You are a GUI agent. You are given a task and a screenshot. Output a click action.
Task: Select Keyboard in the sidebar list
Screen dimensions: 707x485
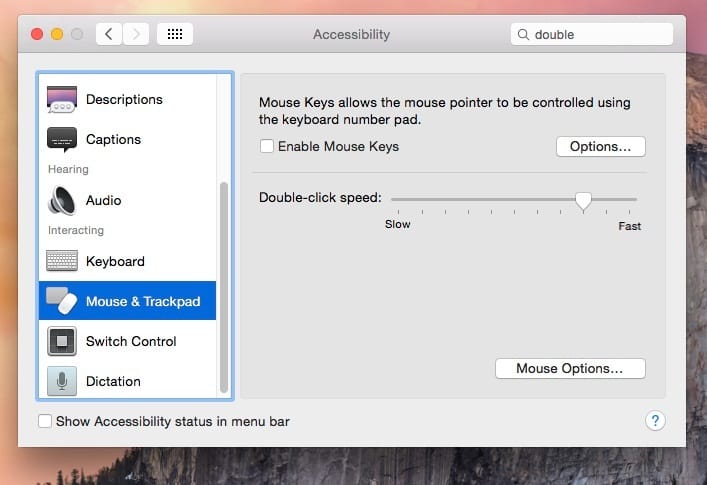(x=128, y=261)
